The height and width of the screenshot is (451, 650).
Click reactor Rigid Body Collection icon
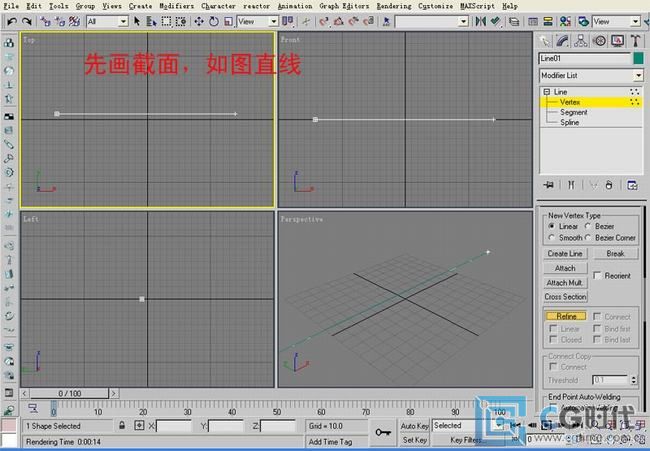tap(9, 43)
